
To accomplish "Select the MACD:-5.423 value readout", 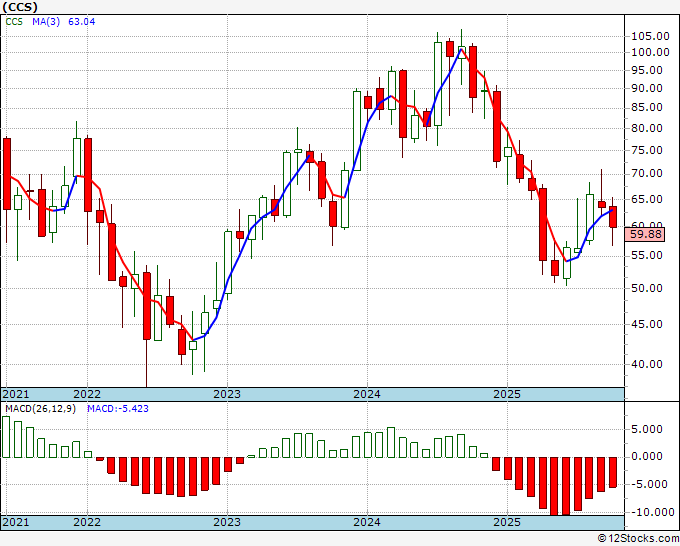I will point(118,409).
